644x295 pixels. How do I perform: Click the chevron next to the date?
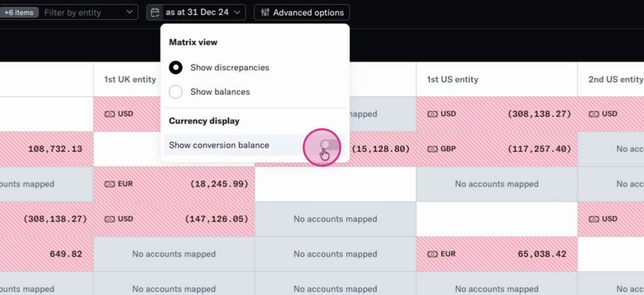point(239,12)
